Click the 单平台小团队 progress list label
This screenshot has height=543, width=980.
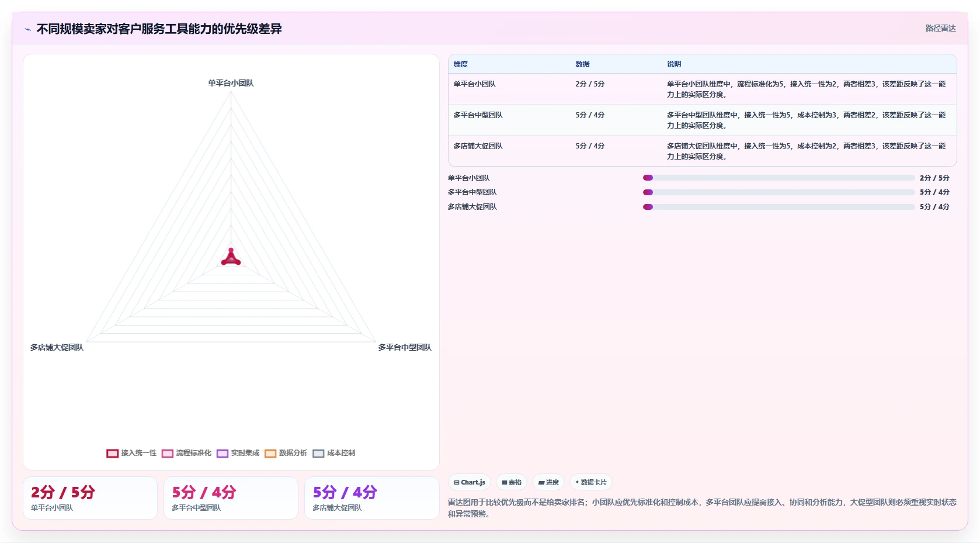click(x=469, y=178)
